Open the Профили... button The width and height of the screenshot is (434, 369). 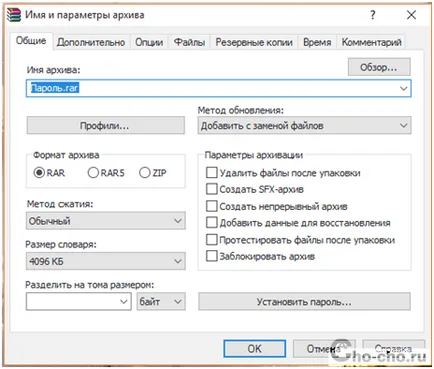pyautogui.click(x=105, y=126)
